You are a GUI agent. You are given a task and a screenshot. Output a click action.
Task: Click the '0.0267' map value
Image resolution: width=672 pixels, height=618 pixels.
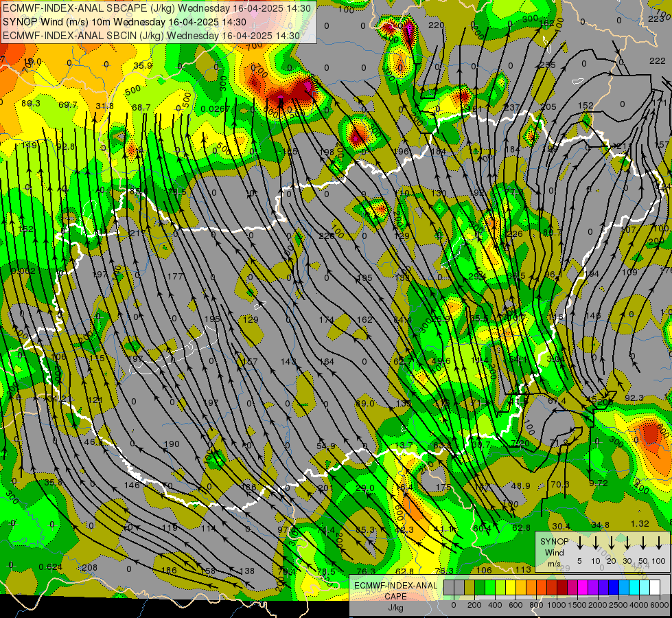[x=215, y=109]
